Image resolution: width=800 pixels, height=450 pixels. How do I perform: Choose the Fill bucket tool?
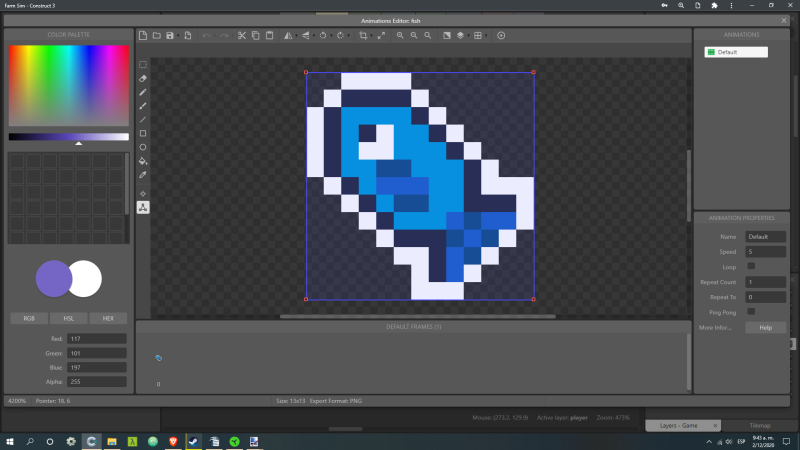point(143,160)
